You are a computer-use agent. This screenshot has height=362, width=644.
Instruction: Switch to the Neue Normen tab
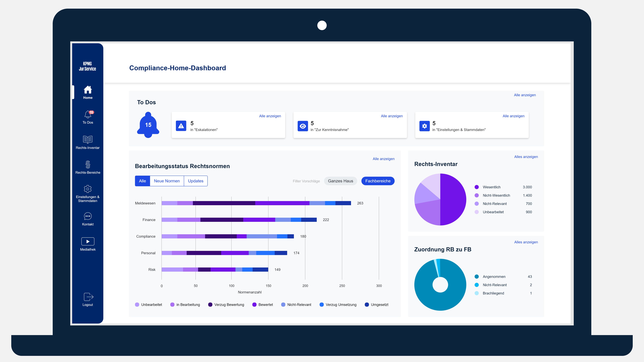point(167,181)
